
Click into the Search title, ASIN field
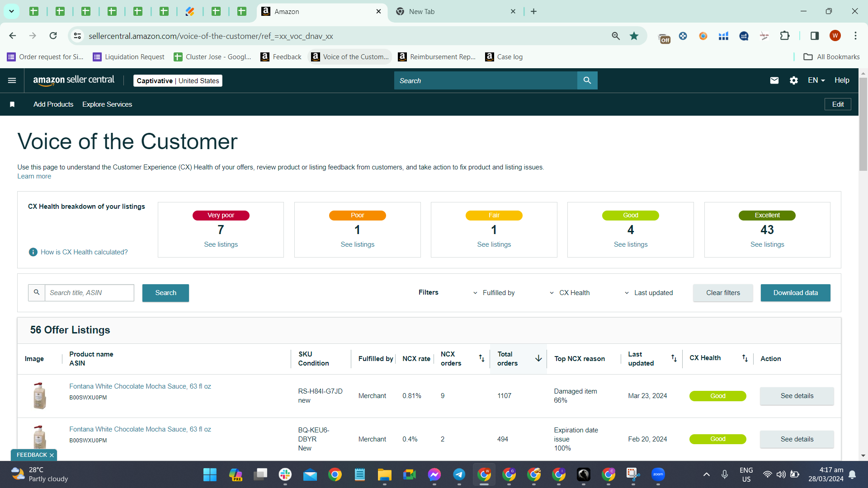pyautogui.click(x=90, y=293)
